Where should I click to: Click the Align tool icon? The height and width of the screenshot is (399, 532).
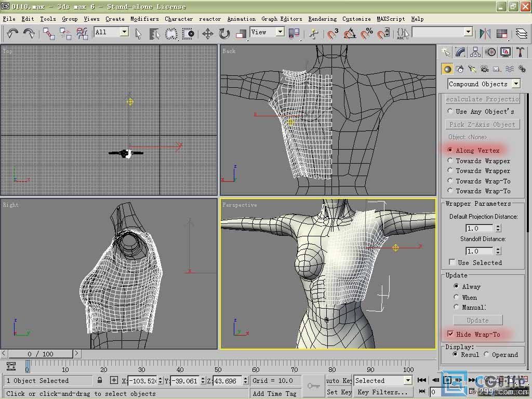pos(502,34)
